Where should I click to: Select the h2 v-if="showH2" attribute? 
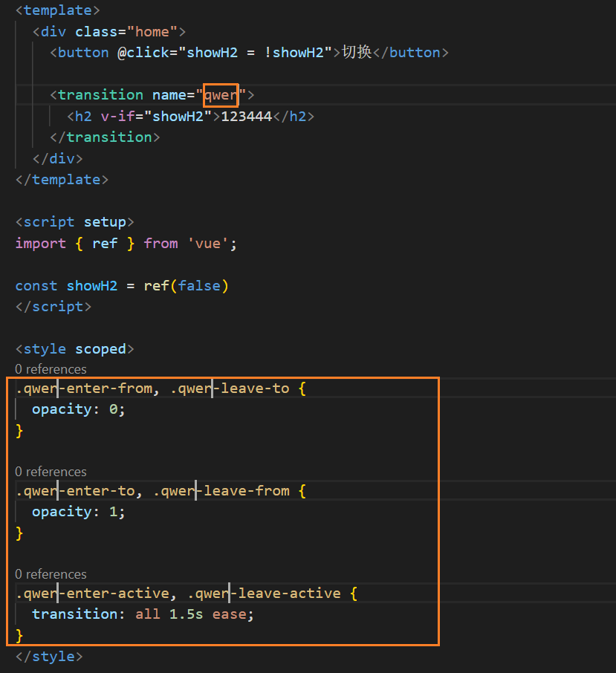click(156, 117)
